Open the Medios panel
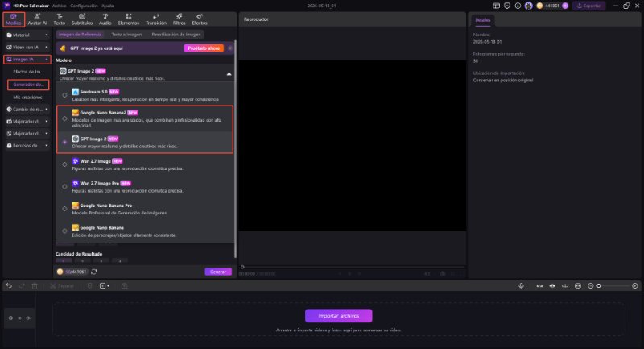 14,19
